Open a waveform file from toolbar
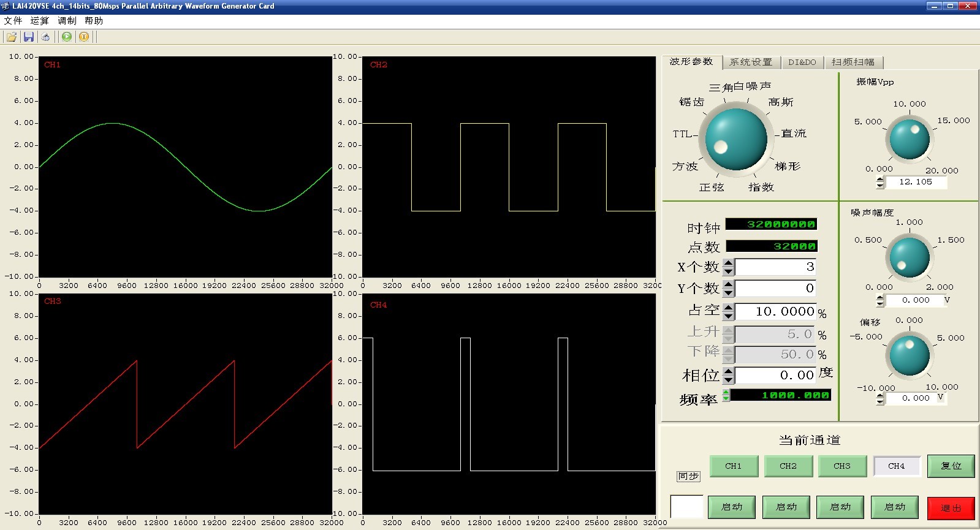980x530 pixels. tap(11, 37)
